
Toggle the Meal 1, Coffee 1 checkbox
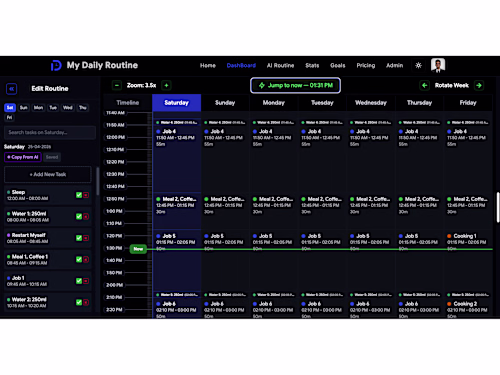click(79, 259)
